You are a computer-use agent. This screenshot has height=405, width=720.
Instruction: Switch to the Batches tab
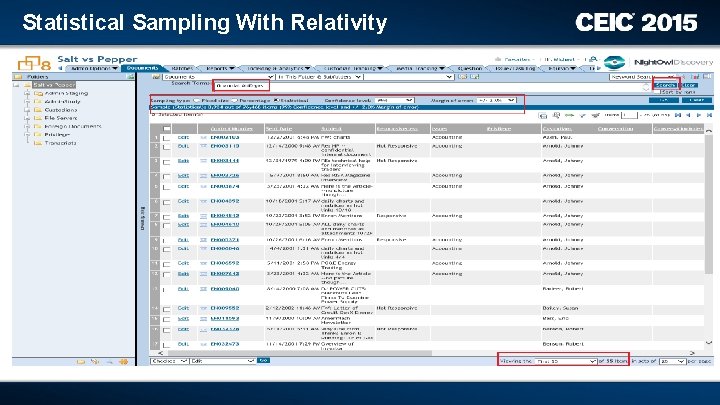tap(182, 68)
